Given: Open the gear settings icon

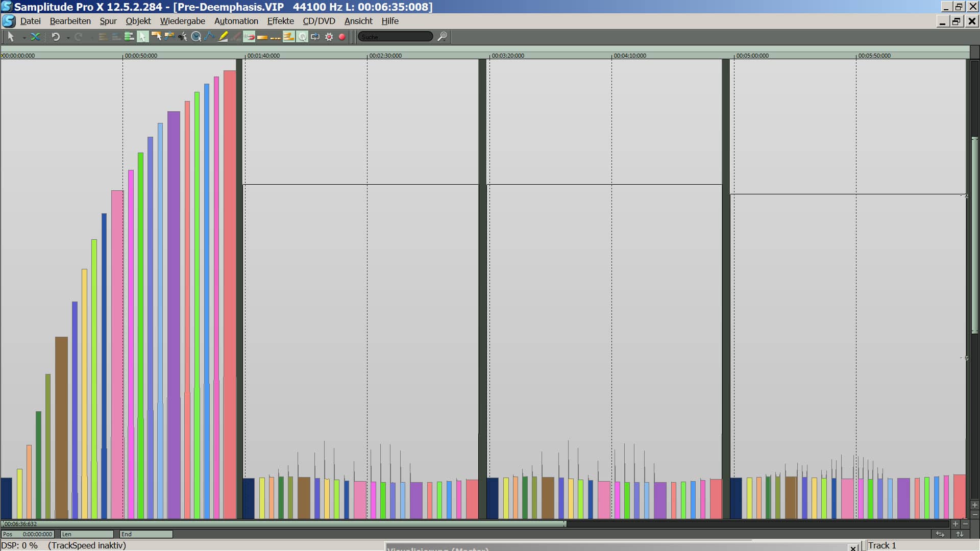Looking at the screenshot, I should coord(329,37).
